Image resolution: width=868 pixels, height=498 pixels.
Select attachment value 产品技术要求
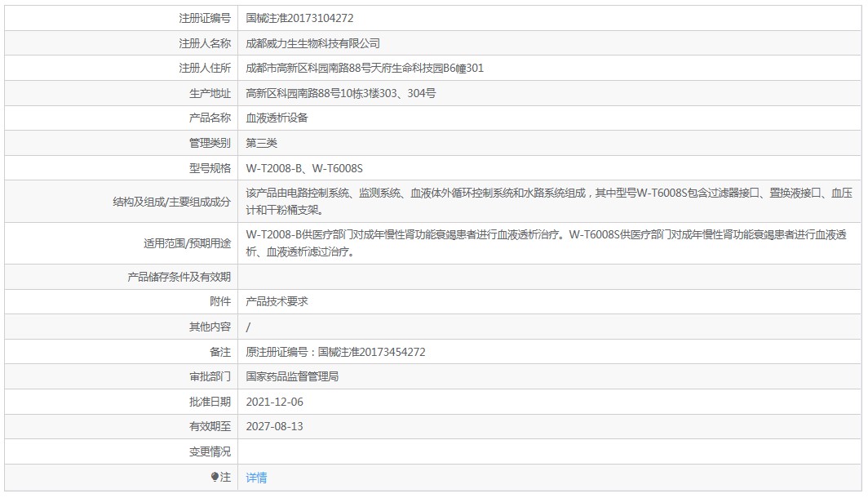click(277, 301)
